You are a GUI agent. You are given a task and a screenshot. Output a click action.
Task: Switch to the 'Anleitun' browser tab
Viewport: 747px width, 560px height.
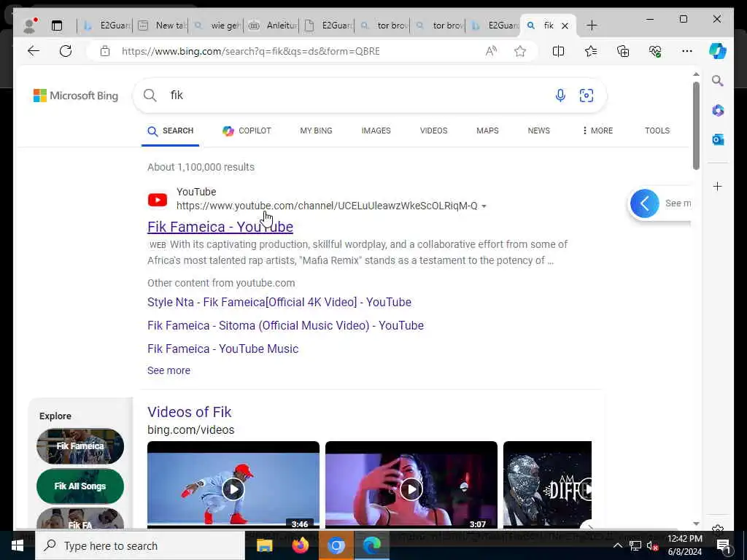point(274,26)
